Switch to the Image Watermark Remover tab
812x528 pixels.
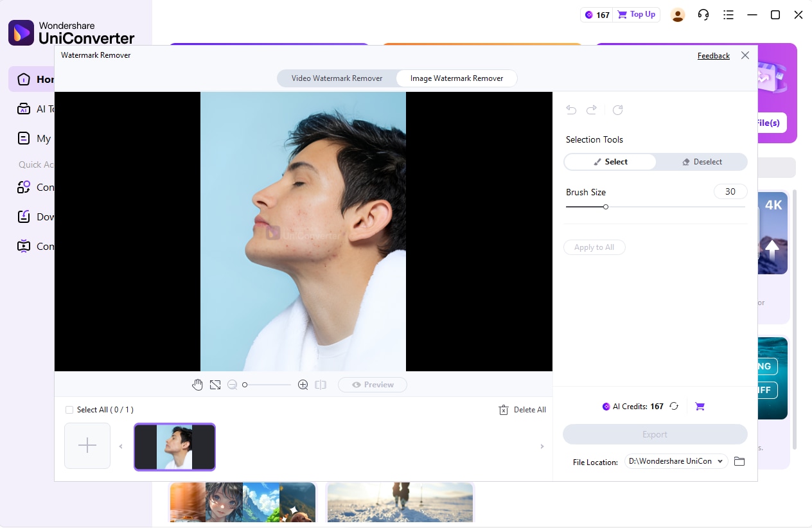457,78
